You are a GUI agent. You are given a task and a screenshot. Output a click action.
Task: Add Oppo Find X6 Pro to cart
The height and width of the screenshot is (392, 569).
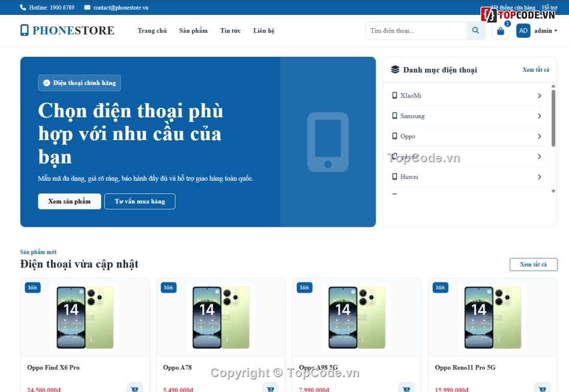tap(135, 388)
